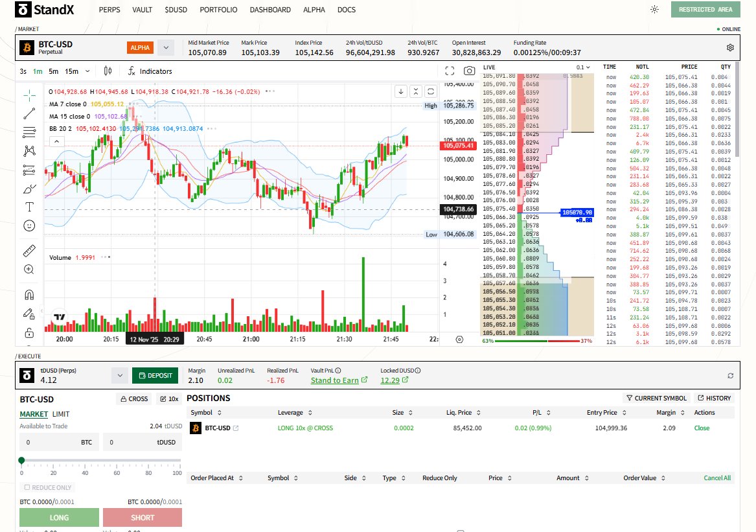Select the crosshair cursor tool
756x532 pixels.
click(29, 95)
